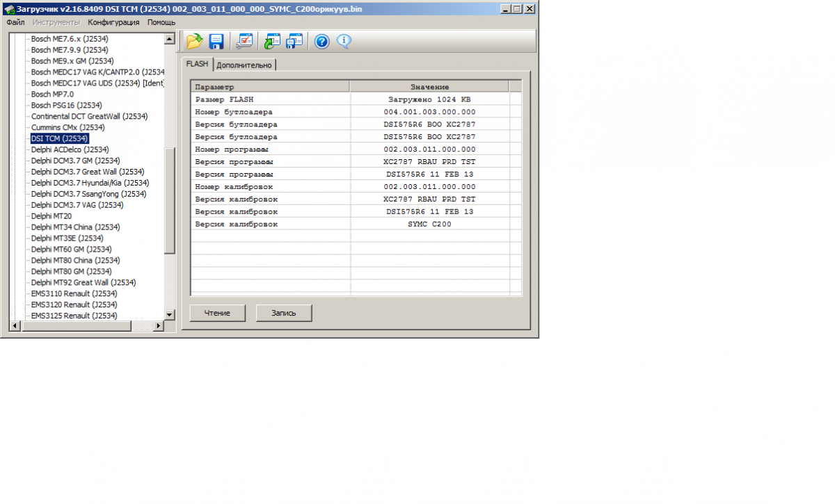Select Delphi DCM3.7 Great Wall (J2534)
Viewport: 835px width, 504px height.
pyautogui.click(x=88, y=172)
